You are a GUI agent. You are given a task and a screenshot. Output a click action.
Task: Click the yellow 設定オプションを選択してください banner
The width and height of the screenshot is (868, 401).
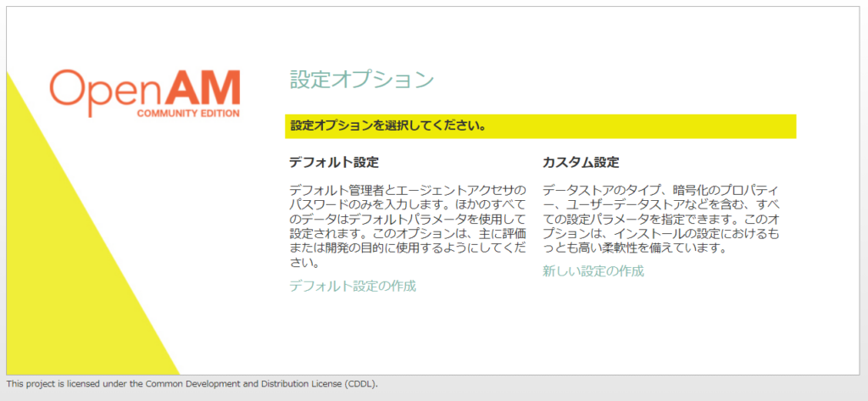point(540,126)
